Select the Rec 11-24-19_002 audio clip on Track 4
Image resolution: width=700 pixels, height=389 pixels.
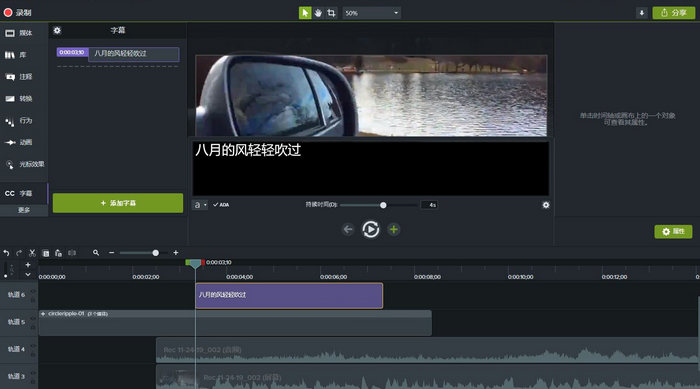coord(427,350)
